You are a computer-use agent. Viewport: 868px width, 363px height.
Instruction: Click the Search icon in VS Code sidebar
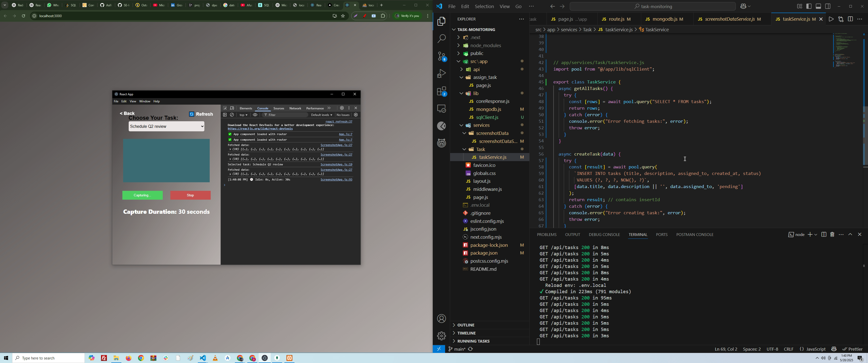441,39
